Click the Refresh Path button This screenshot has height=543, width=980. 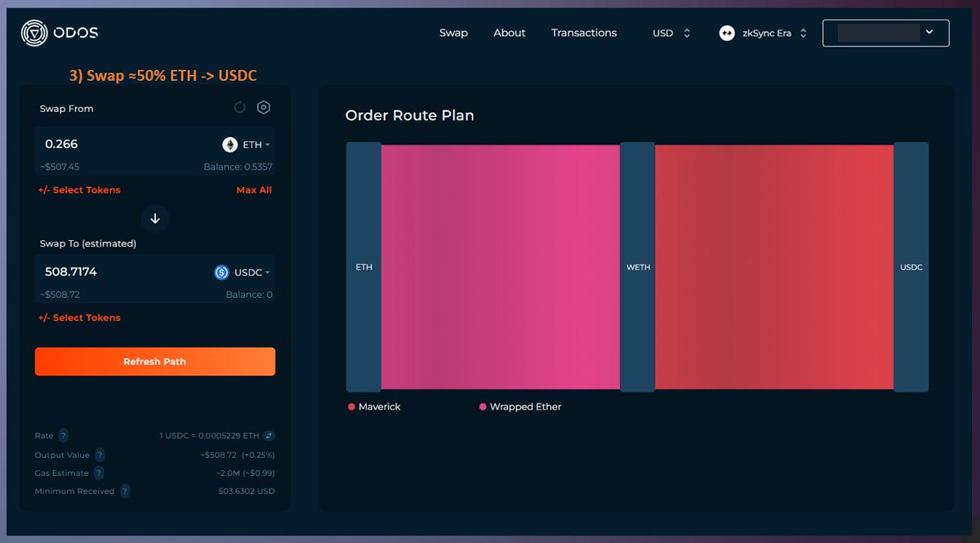[155, 362]
